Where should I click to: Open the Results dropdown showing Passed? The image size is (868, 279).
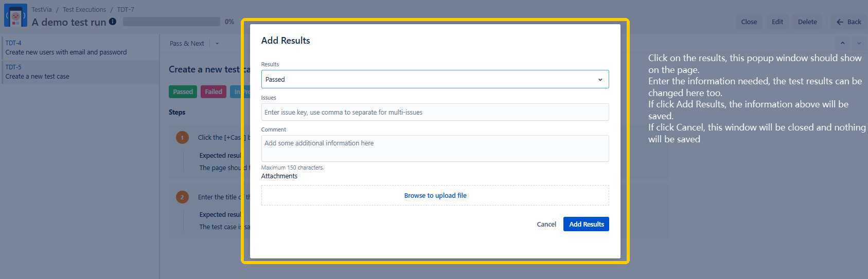[x=435, y=79]
